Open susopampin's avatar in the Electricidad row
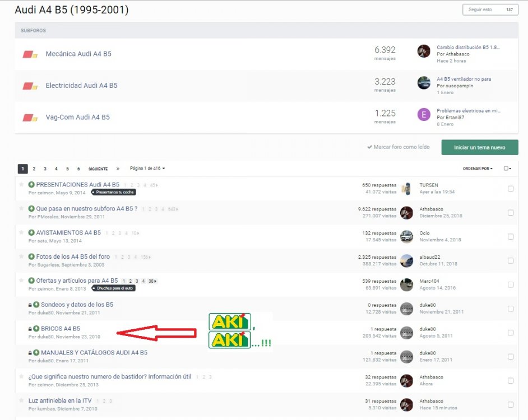This screenshot has width=528, height=420. pos(424,83)
